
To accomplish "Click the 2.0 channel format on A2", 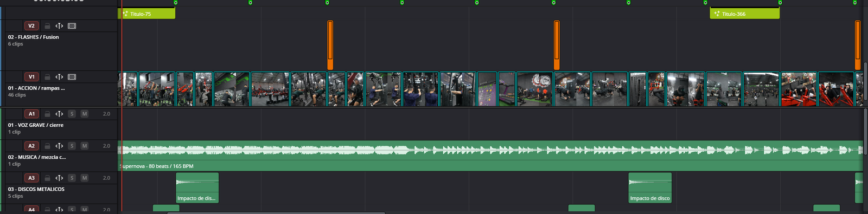I will (106, 146).
